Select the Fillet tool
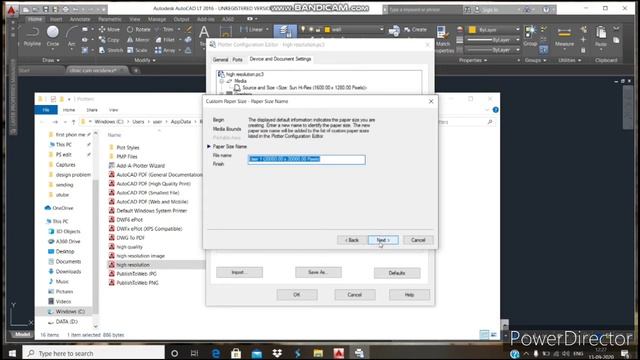Screen dimensions: 640x360 click(165, 40)
